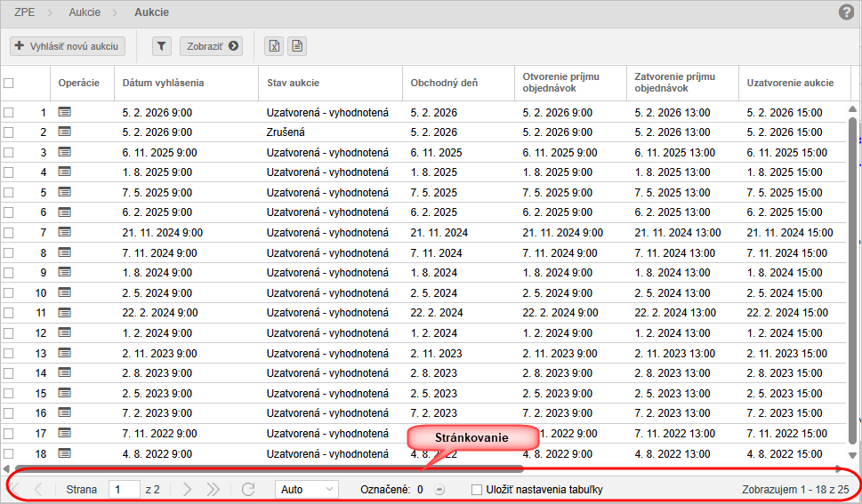Clear selection with the minus icon
This screenshot has width=862, height=504.
[x=439, y=490]
